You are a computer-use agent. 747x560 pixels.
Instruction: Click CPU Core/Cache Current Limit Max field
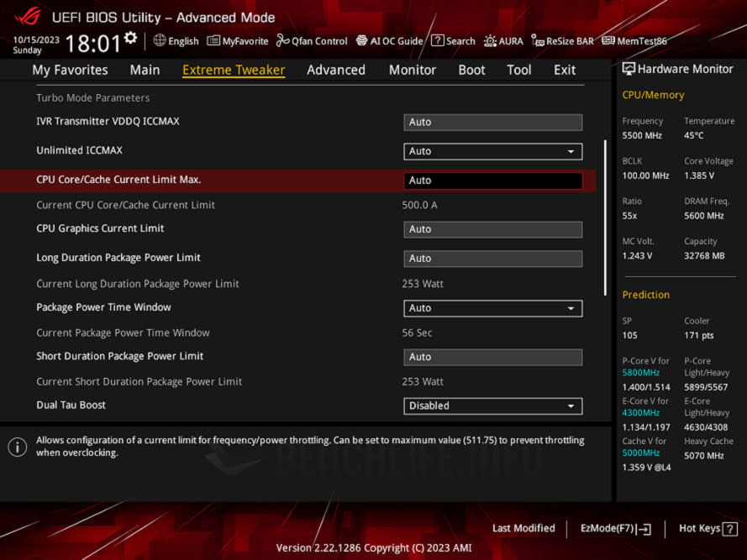pyautogui.click(x=492, y=181)
